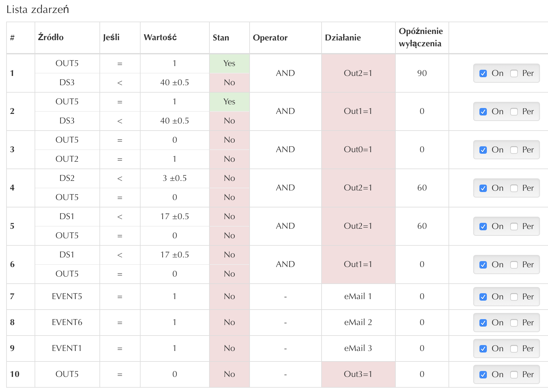Click the eMail 1 action cell
548x392 pixels.
pyautogui.click(x=358, y=297)
